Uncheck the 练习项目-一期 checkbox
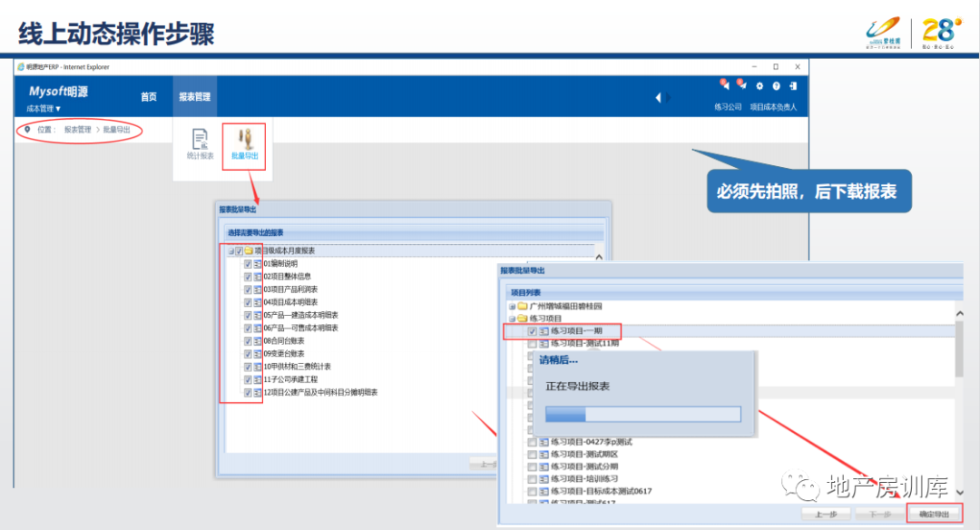This screenshot has height=530, width=980. (x=533, y=331)
